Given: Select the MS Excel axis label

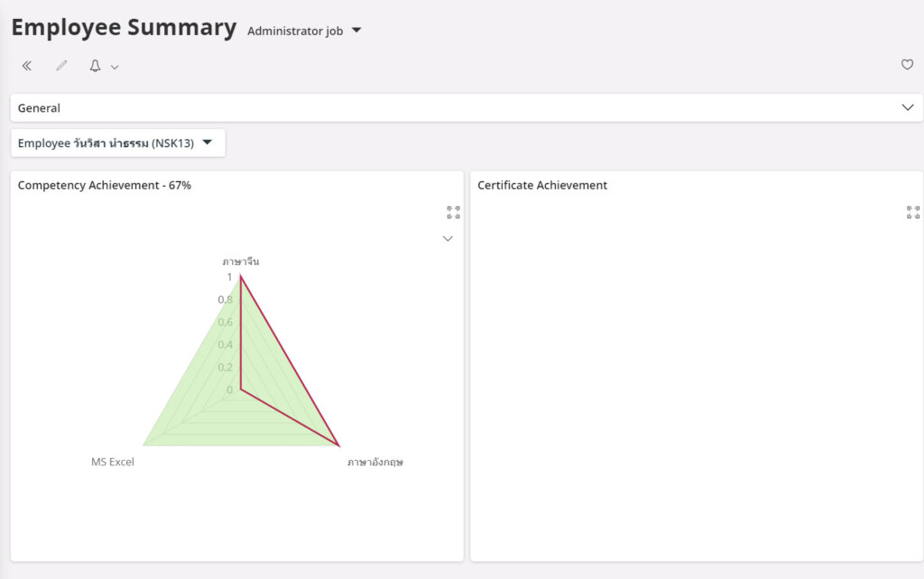Looking at the screenshot, I should coord(113,462).
